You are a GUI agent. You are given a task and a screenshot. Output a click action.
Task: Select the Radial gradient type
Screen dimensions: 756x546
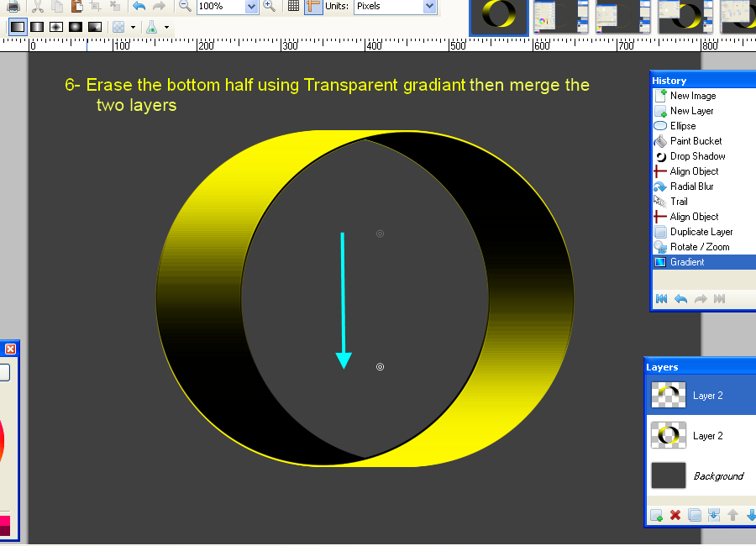pos(76,27)
